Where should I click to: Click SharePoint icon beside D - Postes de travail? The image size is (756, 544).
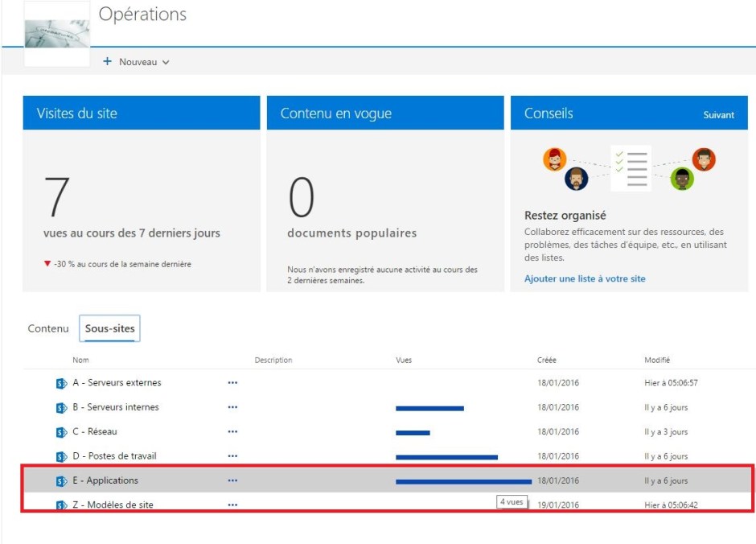pyautogui.click(x=60, y=457)
